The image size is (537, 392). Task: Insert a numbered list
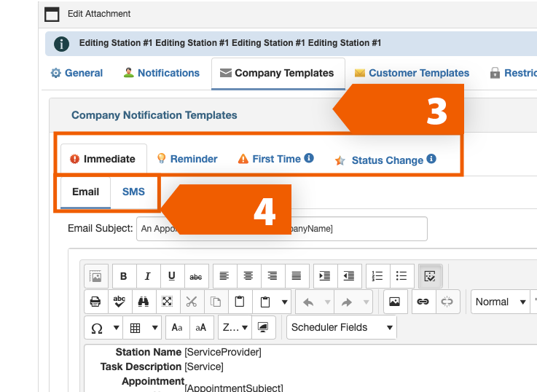pyautogui.click(x=377, y=276)
